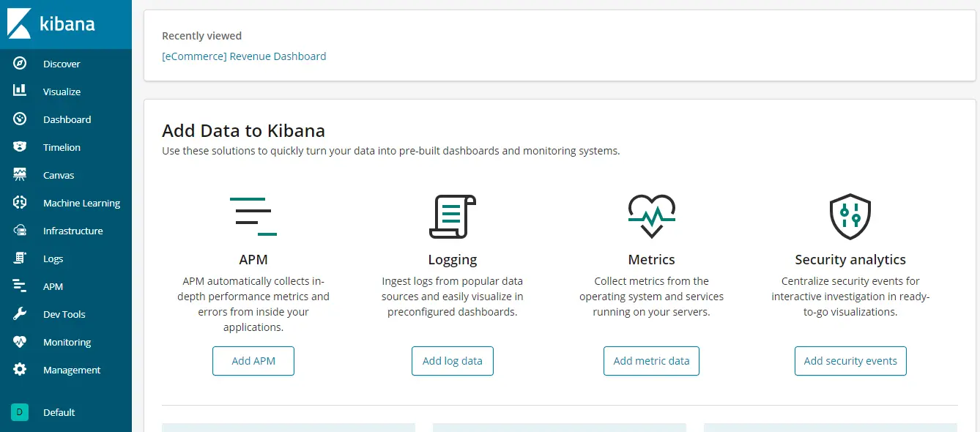980x432 pixels.
Task: Click the Monitoring heartbeat icon
Action: click(20, 342)
